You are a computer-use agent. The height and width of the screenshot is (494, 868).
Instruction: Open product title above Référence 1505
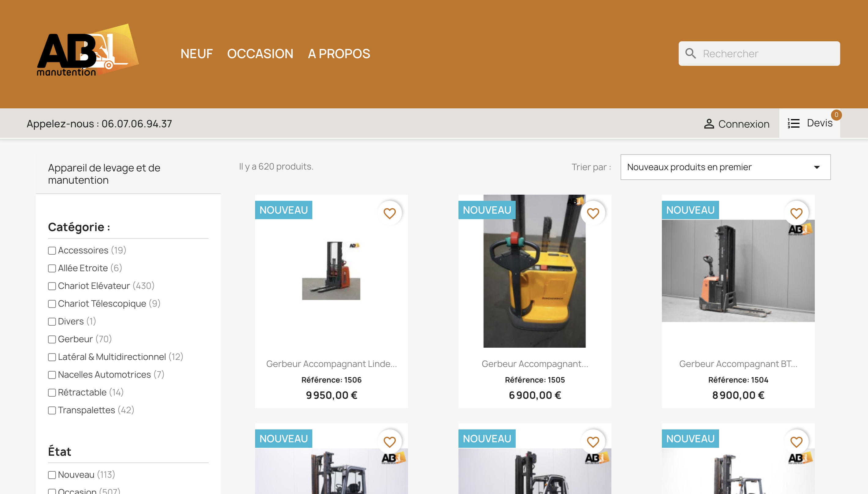click(535, 364)
